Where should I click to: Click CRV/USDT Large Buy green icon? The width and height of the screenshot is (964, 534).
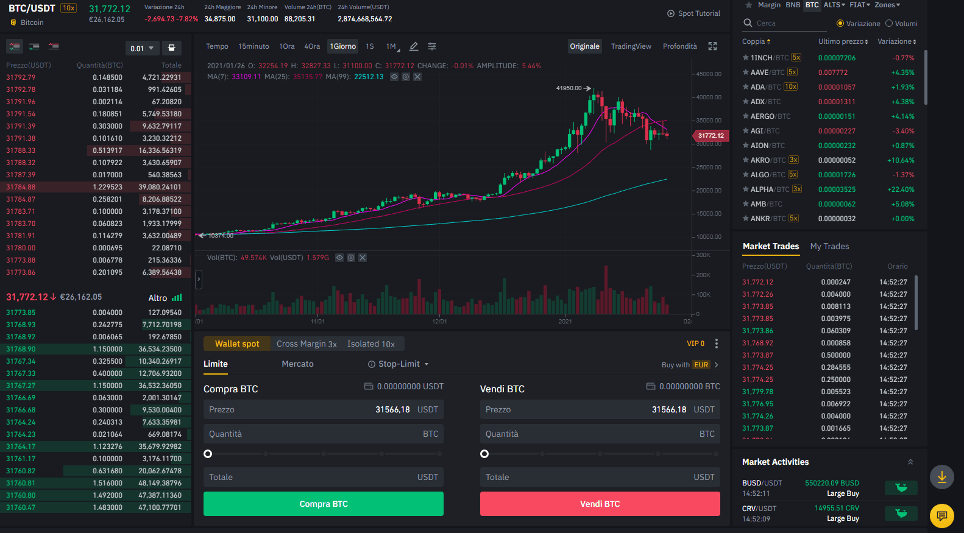coord(901,513)
